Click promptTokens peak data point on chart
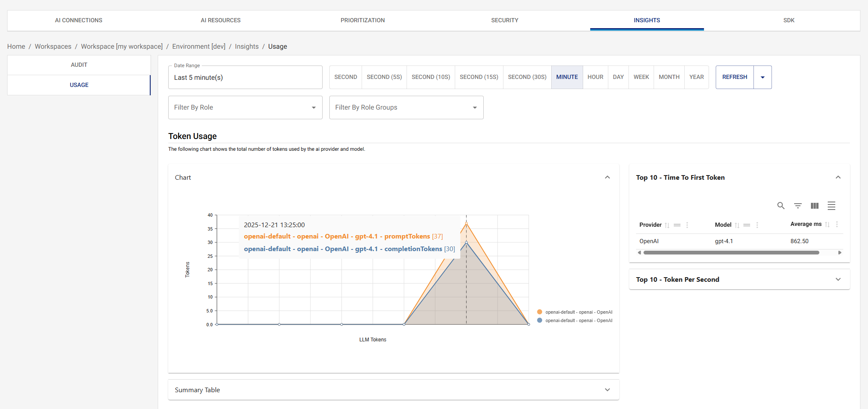868x409 pixels. coord(466,223)
